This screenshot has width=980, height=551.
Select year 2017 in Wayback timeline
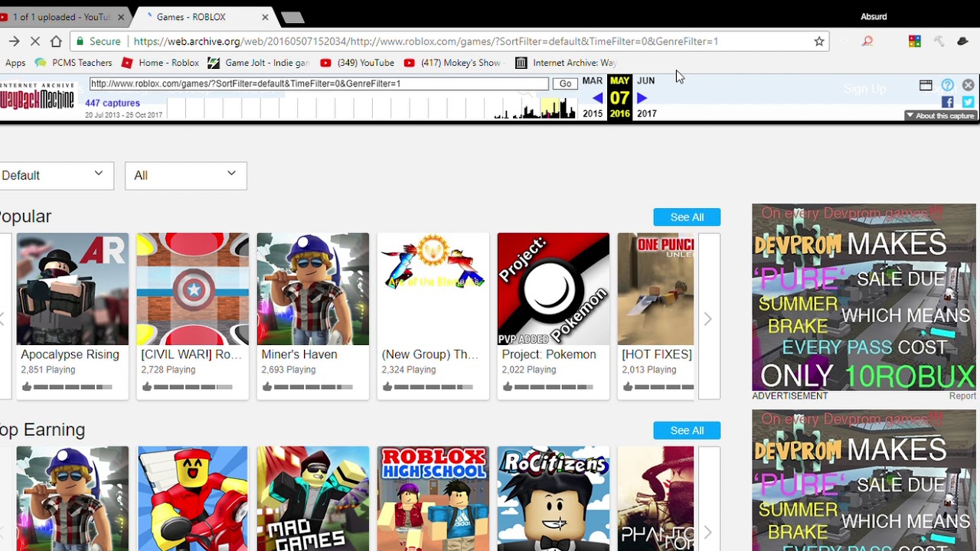[x=647, y=113]
